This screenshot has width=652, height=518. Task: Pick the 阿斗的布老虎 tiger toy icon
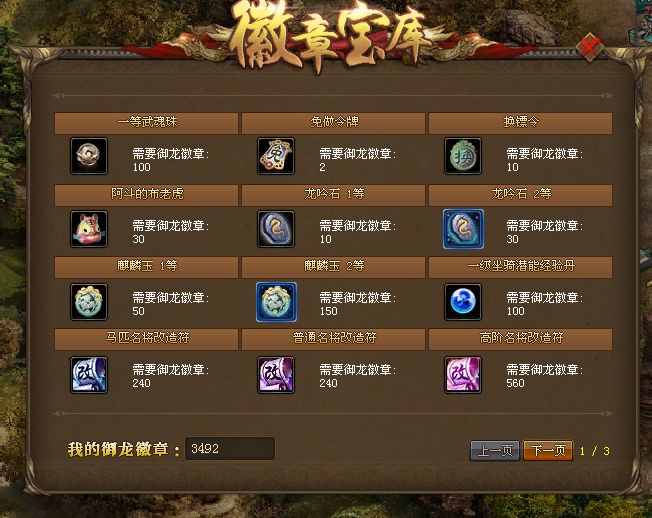(89, 229)
